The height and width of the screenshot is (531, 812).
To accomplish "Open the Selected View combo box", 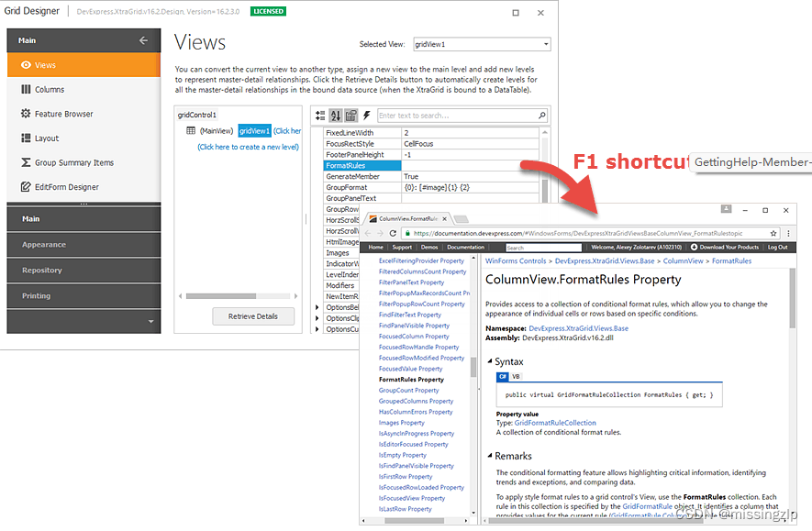I will coord(482,45).
